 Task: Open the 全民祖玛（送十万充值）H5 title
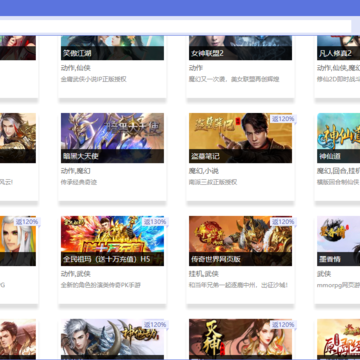107,259
